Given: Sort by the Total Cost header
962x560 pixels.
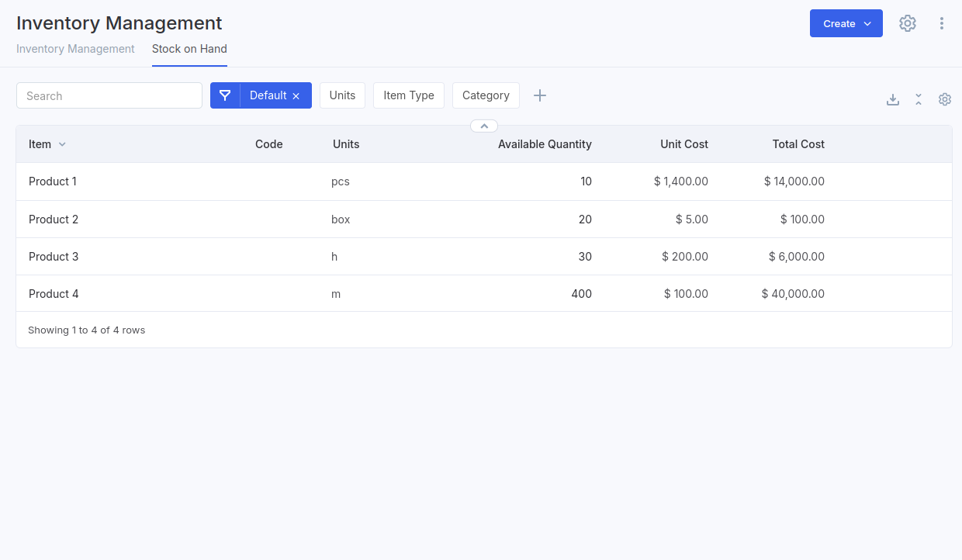Looking at the screenshot, I should [x=798, y=144].
